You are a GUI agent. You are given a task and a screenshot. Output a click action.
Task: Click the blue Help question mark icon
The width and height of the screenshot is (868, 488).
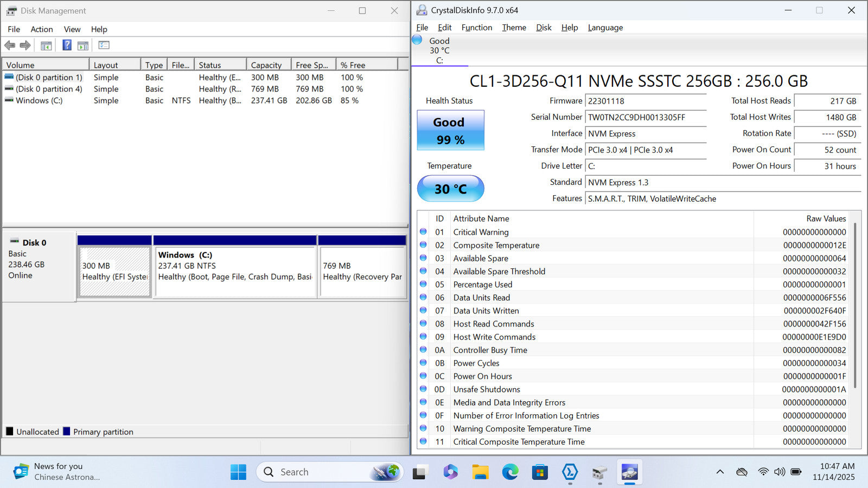point(67,46)
